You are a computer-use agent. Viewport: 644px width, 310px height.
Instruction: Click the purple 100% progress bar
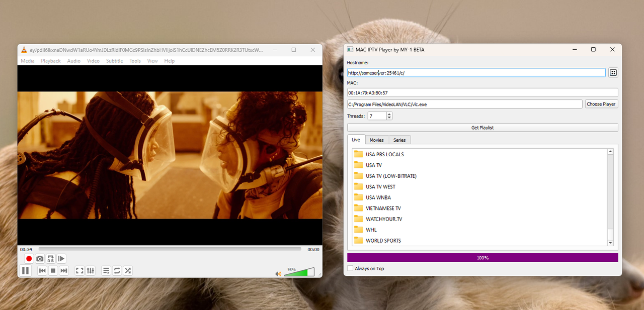pyautogui.click(x=482, y=257)
